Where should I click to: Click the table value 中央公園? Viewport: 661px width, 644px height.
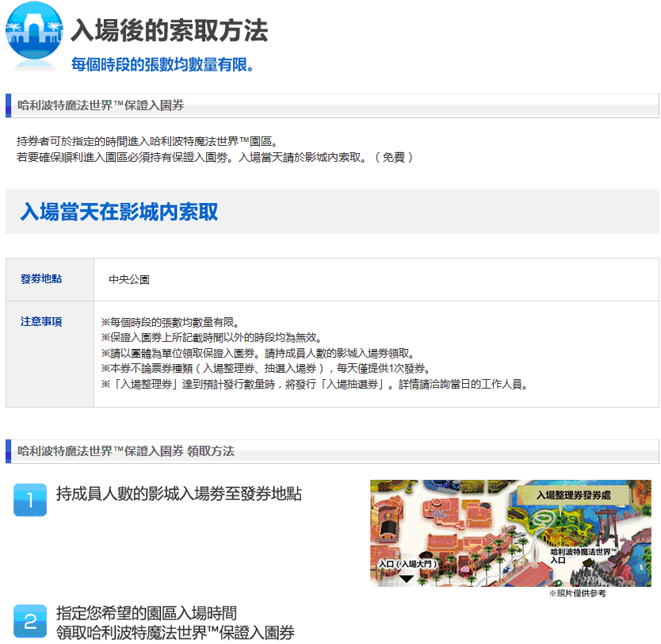coord(129,279)
